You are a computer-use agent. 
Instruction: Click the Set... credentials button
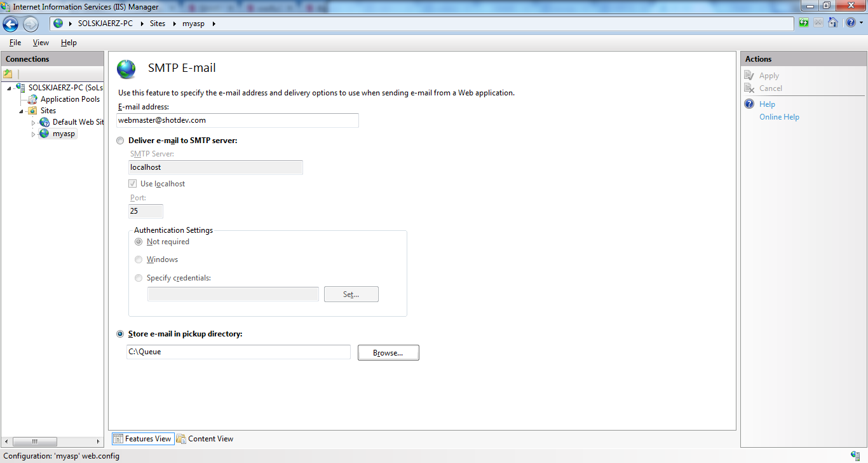351,294
